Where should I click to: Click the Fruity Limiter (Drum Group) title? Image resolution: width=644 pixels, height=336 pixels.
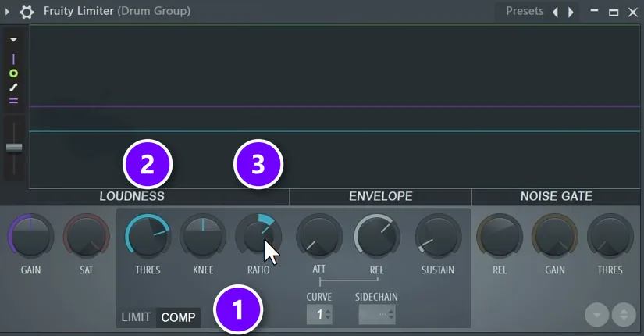pos(117,11)
